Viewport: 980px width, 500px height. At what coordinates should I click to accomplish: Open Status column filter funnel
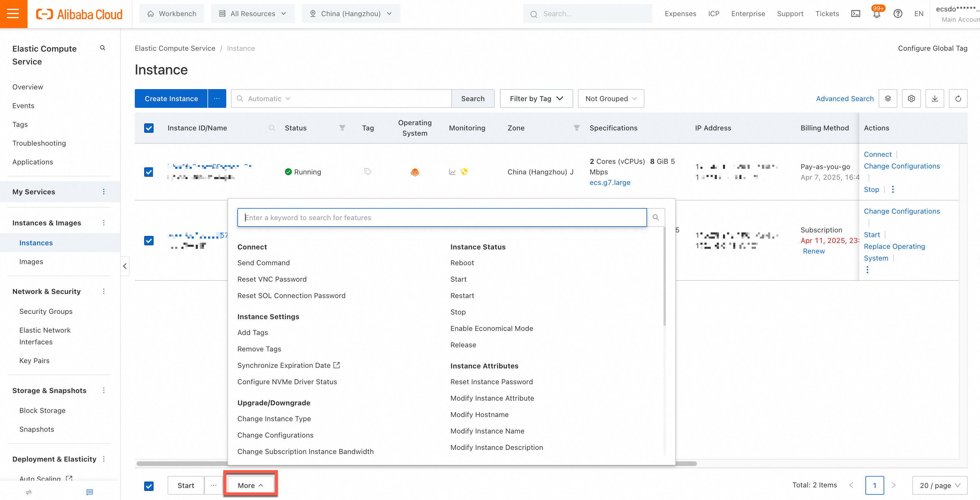point(342,128)
